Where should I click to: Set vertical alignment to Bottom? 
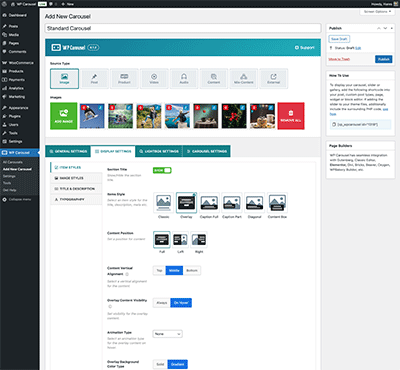click(x=192, y=270)
